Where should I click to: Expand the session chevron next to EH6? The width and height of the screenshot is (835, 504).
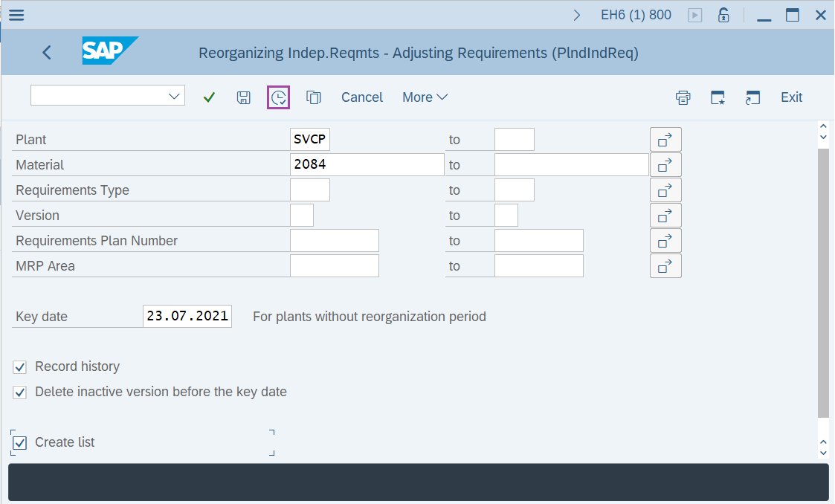click(x=577, y=15)
